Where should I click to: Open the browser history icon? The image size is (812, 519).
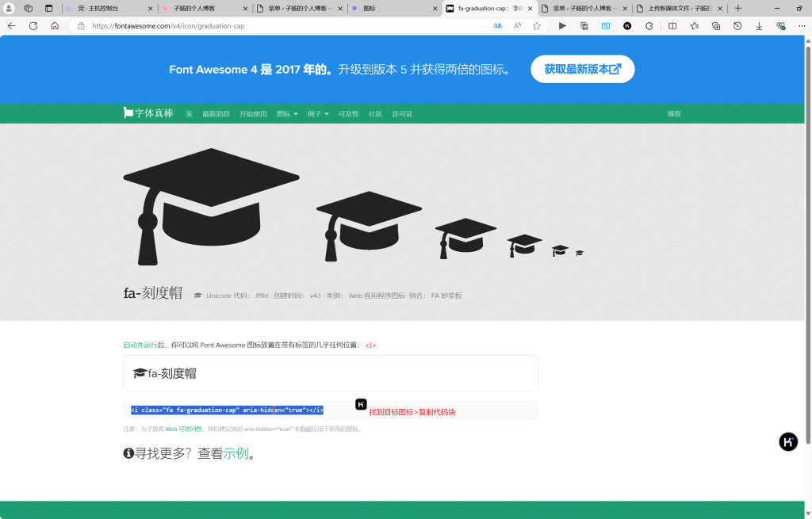pyautogui.click(x=738, y=26)
